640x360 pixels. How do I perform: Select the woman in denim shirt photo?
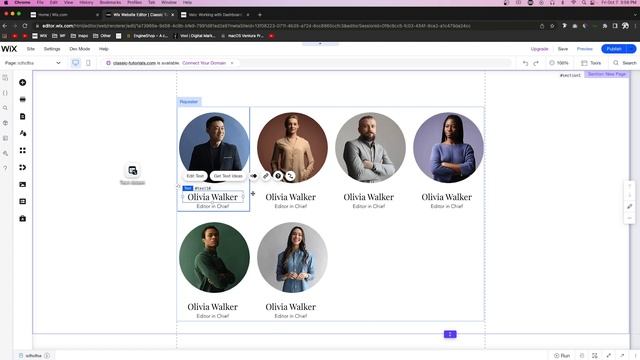pyautogui.click(x=292, y=257)
